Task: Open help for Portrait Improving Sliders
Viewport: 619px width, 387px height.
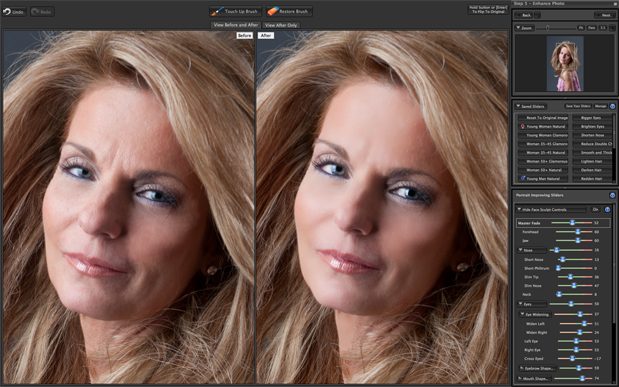Action: pos(612,195)
